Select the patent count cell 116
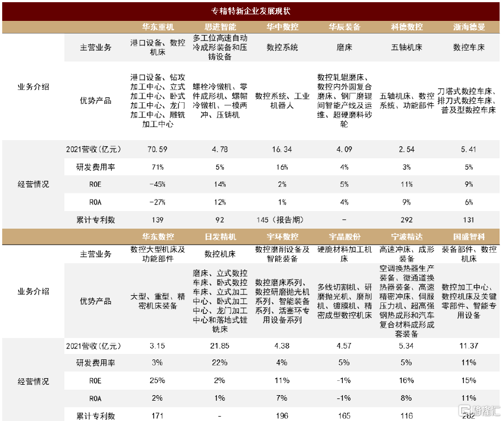 tap(406, 416)
